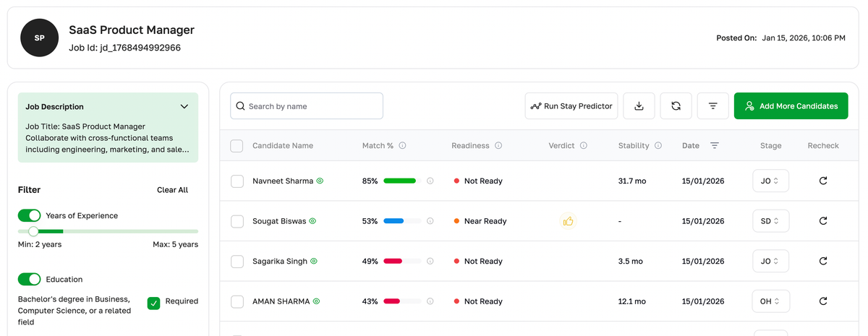Screen dimensions: 868x336
Task: Click match info icon for Sagarika Singh
Action: [430, 261]
